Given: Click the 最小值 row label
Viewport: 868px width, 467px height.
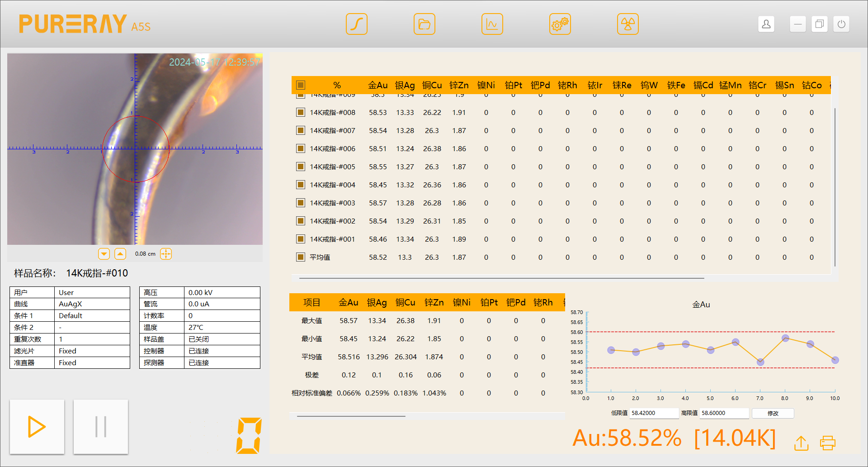Looking at the screenshot, I should [x=312, y=338].
